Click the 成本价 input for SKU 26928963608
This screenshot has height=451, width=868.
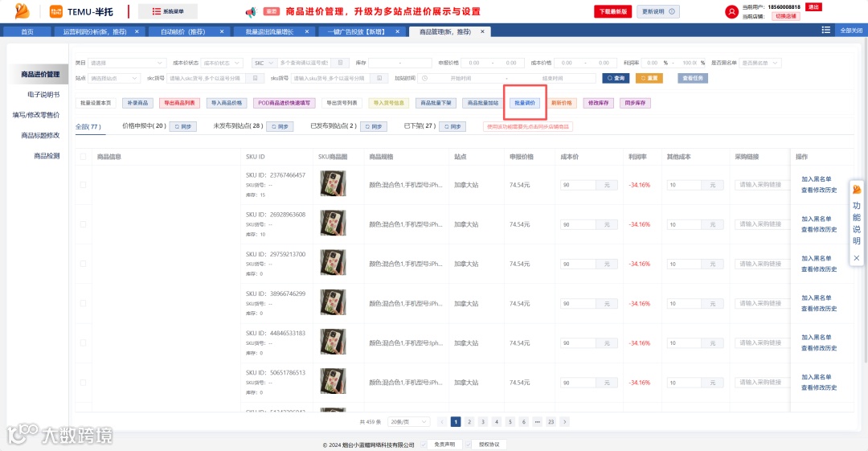(578, 224)
